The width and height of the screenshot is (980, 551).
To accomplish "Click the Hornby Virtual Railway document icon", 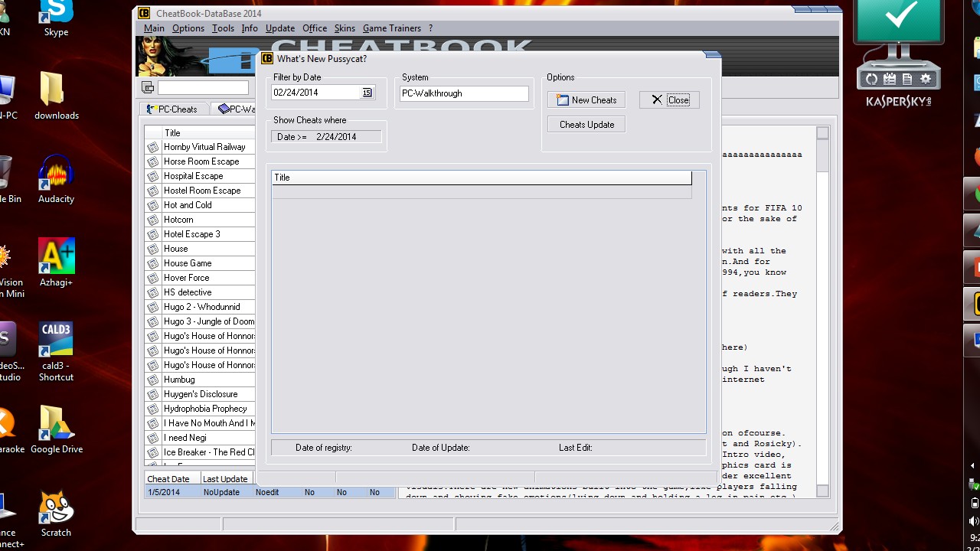I will click(x=153, y=147).
